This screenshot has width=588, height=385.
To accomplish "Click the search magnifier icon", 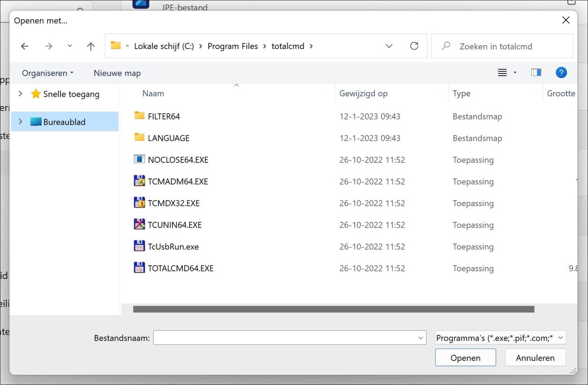I will click(446, 46).
